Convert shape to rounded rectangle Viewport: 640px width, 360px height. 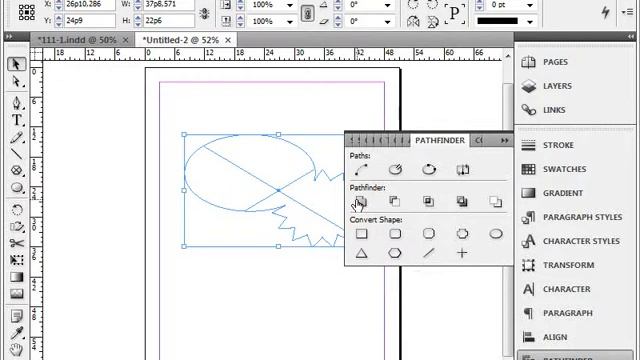coord(395,233)
